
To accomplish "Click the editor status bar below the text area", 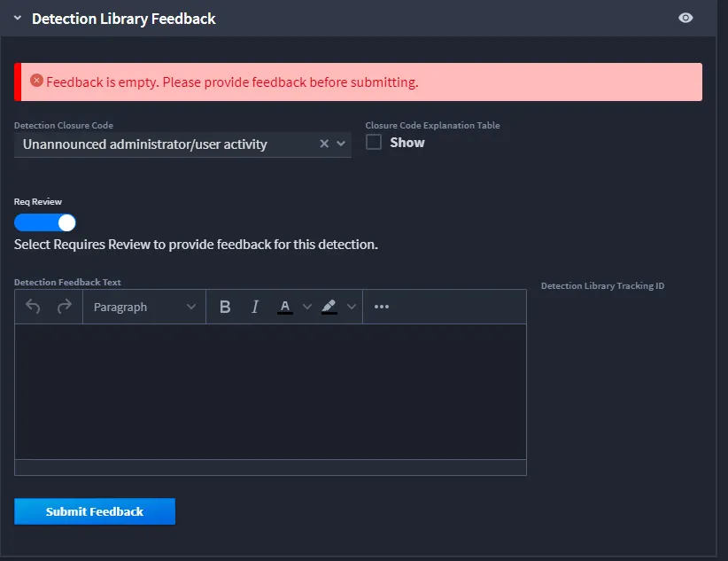I will (271, 468).
